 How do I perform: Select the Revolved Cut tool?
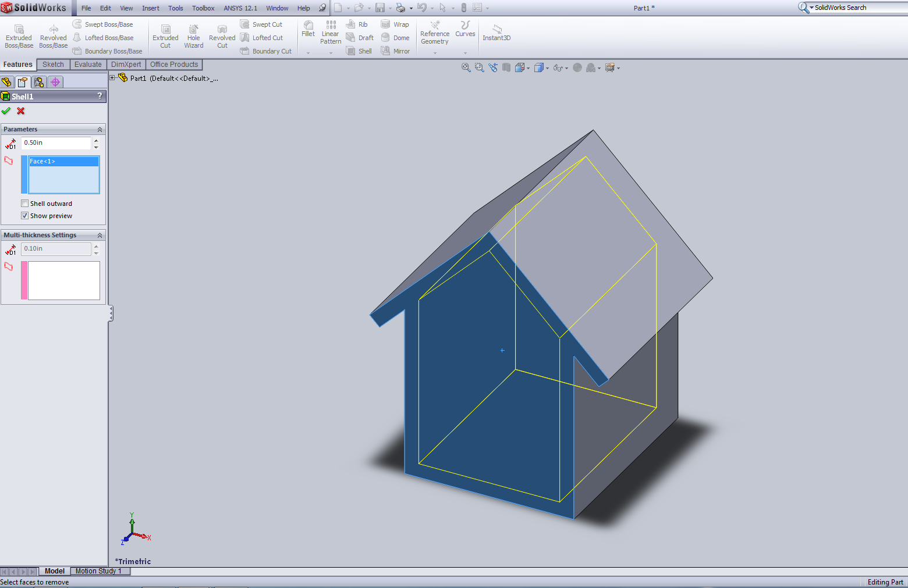[222, 35]
